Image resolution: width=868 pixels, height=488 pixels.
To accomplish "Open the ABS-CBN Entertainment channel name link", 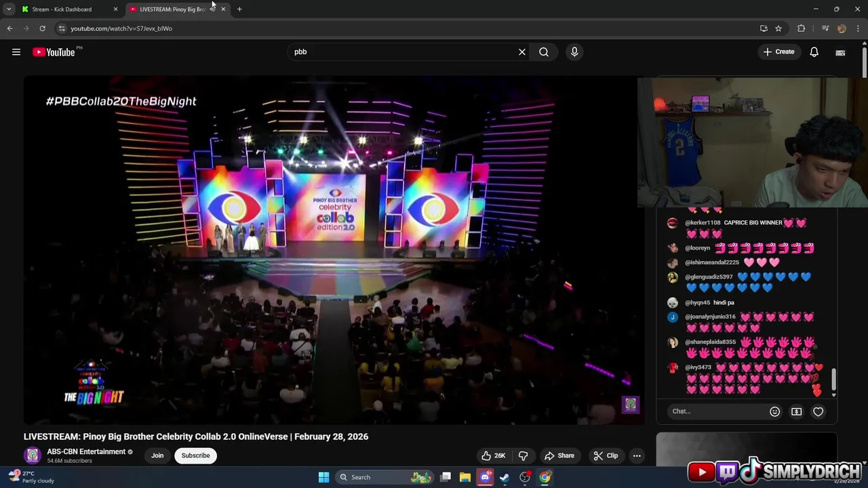I will point(86,451).
